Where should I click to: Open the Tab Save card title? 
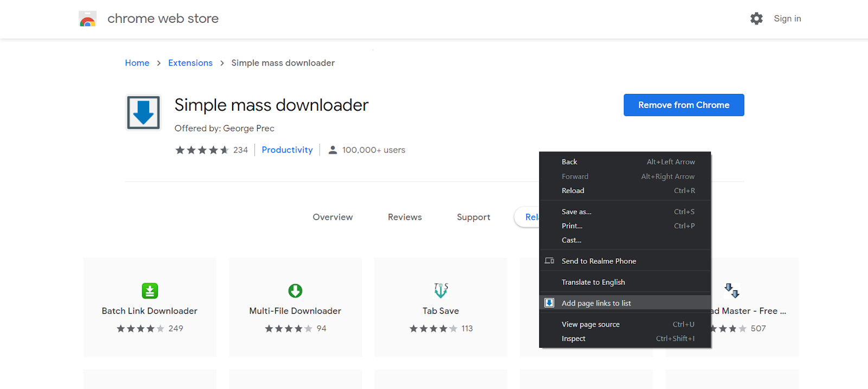coord(441,311)
